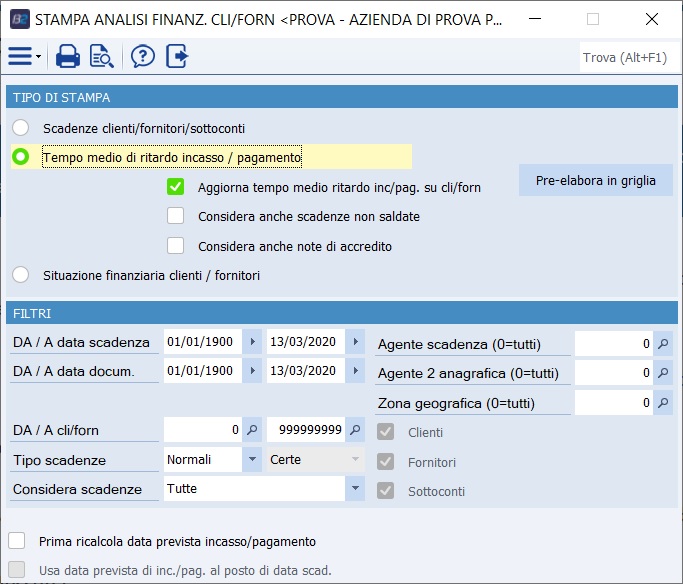Screen dimensions: 683x584
Task: Click the scadenza end date 13/03/2020 field
Action: (306, 341)
